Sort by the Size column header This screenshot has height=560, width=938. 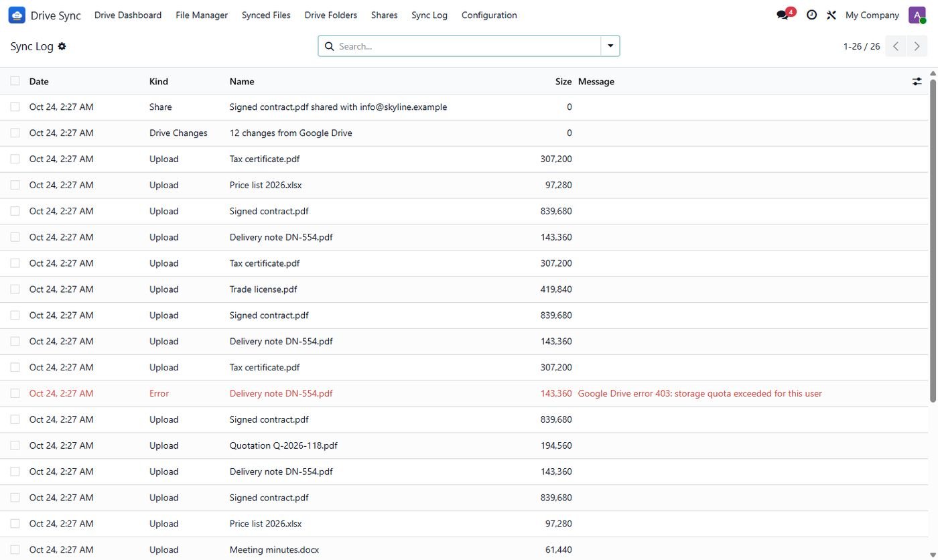pyautogui.click(x=563, y=82)
